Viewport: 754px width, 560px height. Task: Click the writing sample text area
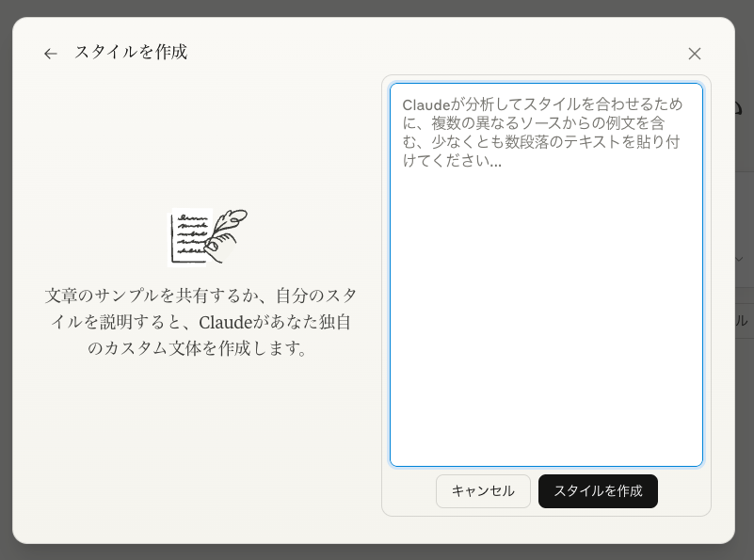pyautogui.click(x=546, y=275)
